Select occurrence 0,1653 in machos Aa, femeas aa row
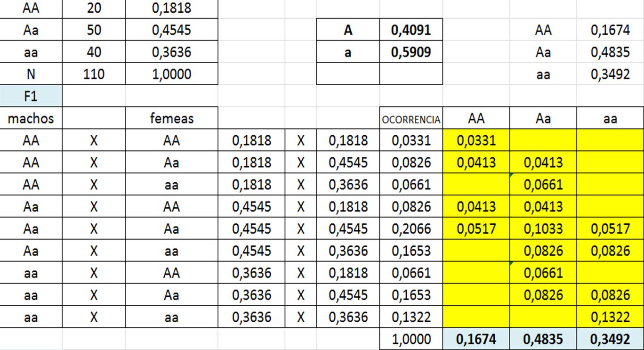The image size is (644, 350). point(411,251)
